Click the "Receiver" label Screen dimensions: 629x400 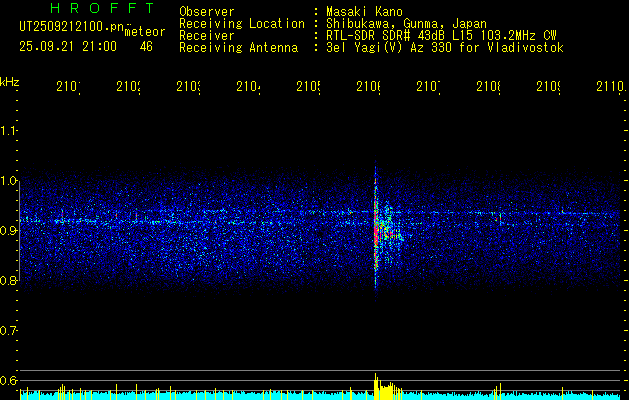207,36
